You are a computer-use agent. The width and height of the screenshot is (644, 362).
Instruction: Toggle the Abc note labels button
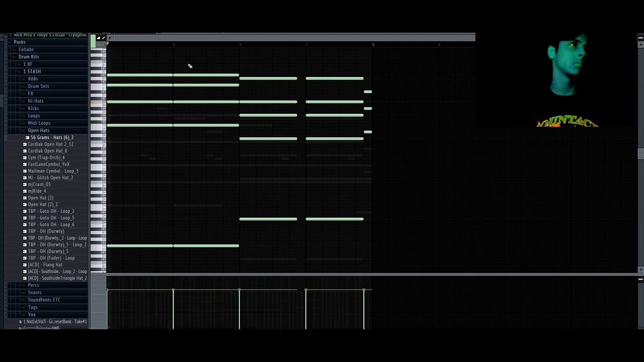pos(101,45)
